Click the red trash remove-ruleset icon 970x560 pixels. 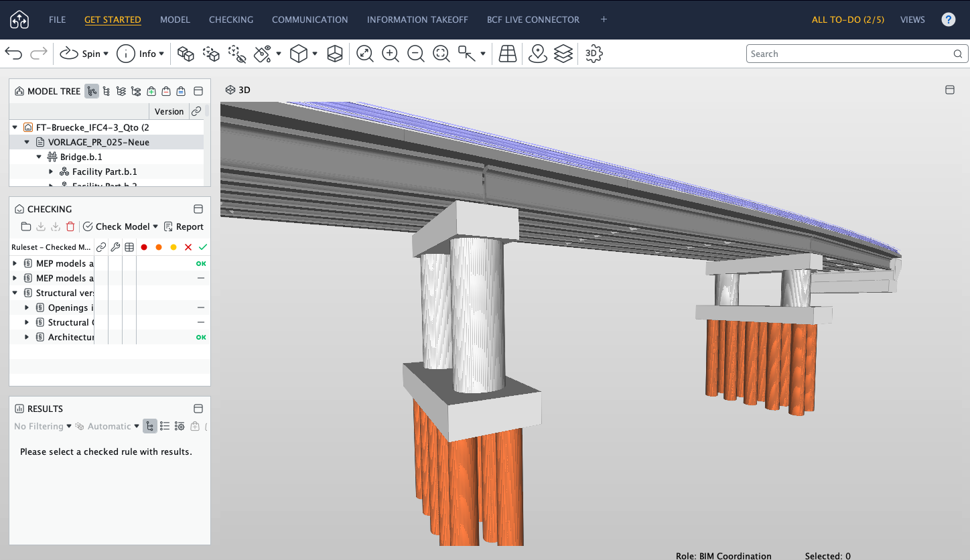(x=70, y=226)
